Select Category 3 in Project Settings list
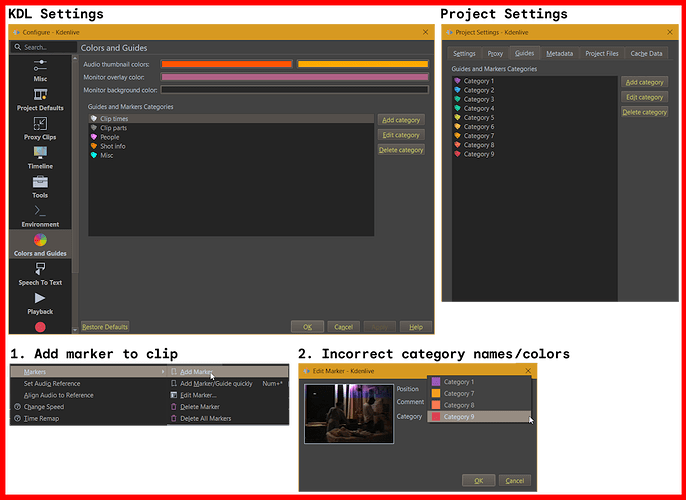This screenshot has height=500, width=686. coord(535,99)
